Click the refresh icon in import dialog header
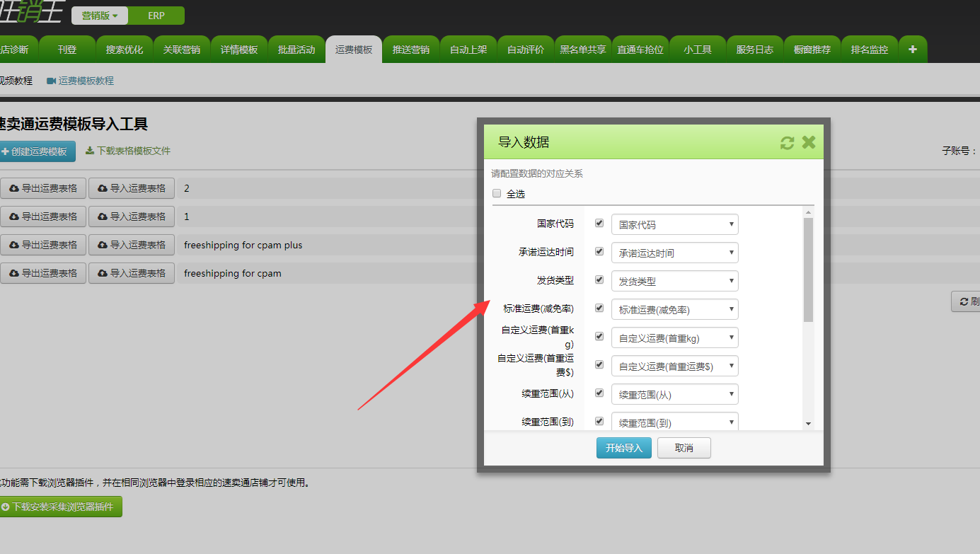 point(787,143)
